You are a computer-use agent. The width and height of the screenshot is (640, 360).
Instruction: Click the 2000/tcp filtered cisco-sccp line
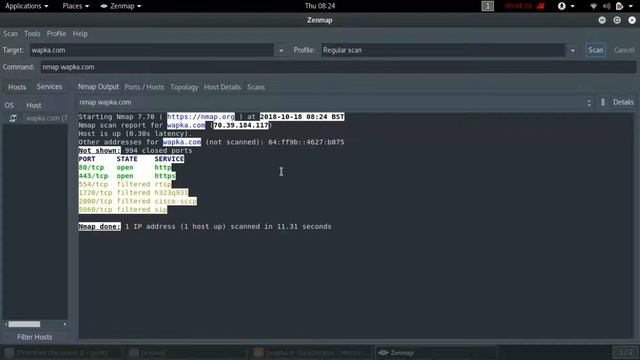pos(138,201)
